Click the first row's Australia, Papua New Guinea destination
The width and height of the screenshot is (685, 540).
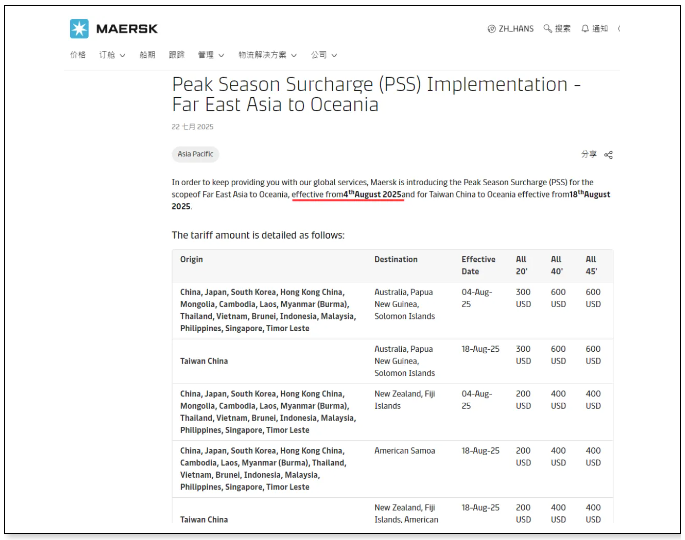pyautogui.click(x=405, y=304)
